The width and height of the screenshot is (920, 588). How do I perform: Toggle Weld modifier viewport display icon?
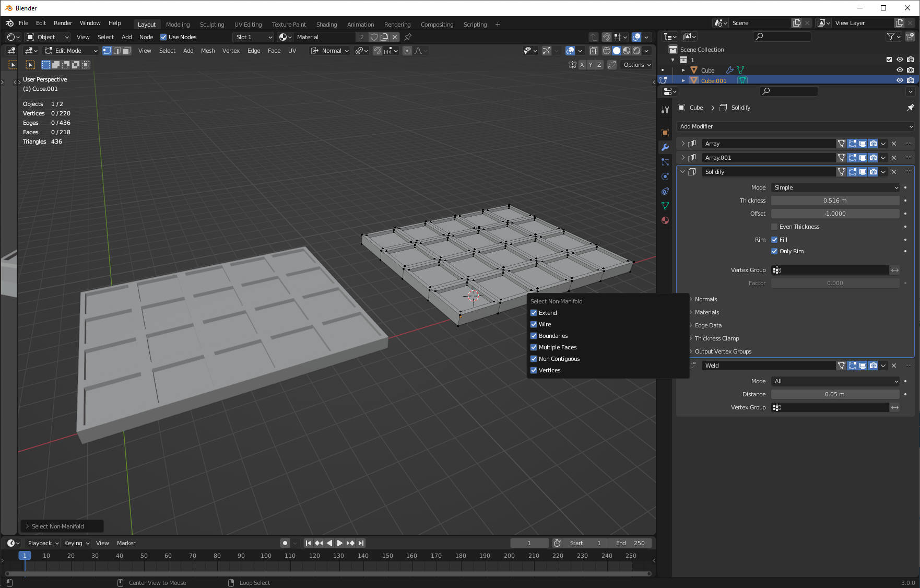pyautogui.click(x=863, y=366)
